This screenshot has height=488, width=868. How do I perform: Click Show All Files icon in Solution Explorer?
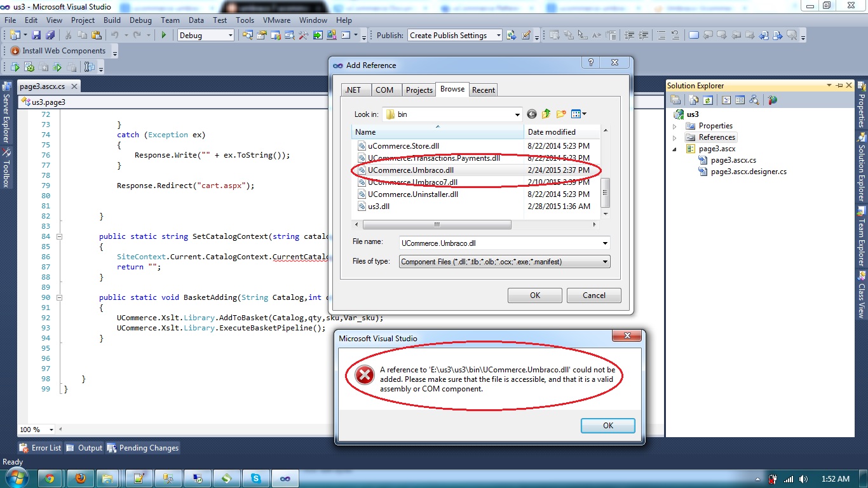pyautogui.click(x=693, y=100)
